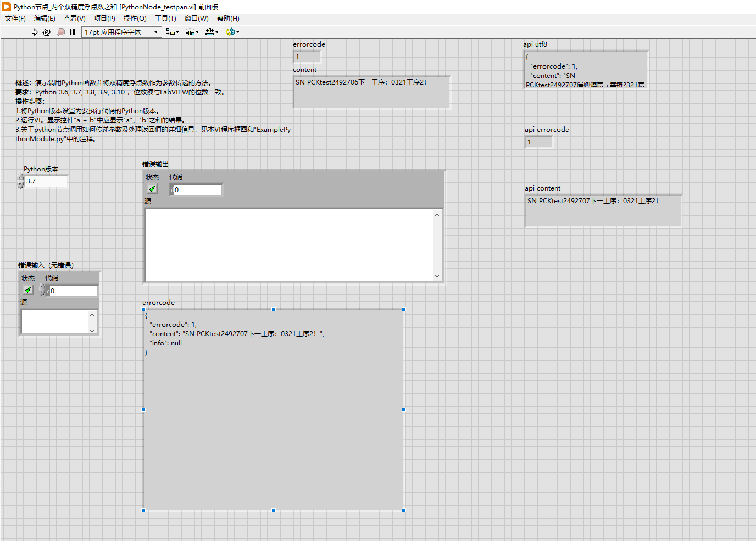756x541 pixels.
Task: Click the api content text indicator
Action: (603, 210)
